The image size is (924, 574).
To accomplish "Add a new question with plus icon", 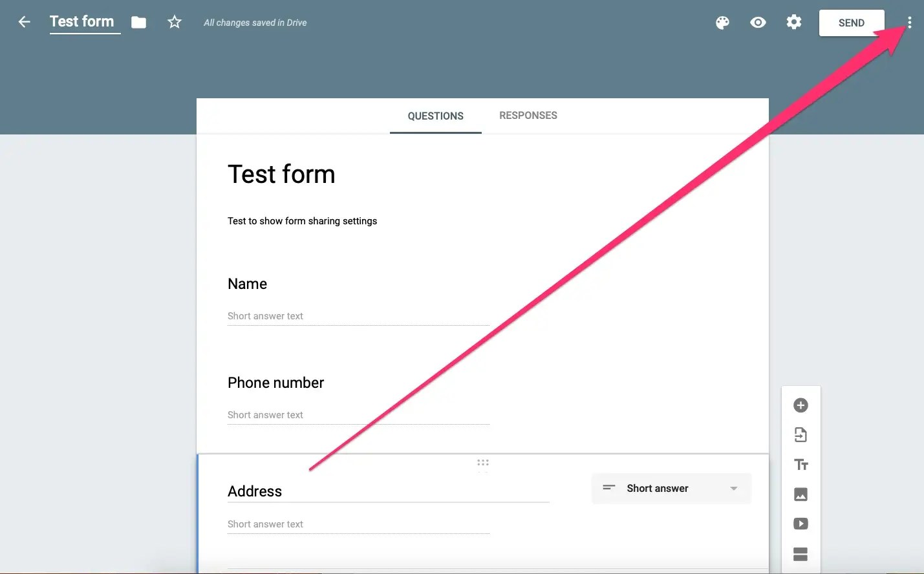I will point(800,405).
